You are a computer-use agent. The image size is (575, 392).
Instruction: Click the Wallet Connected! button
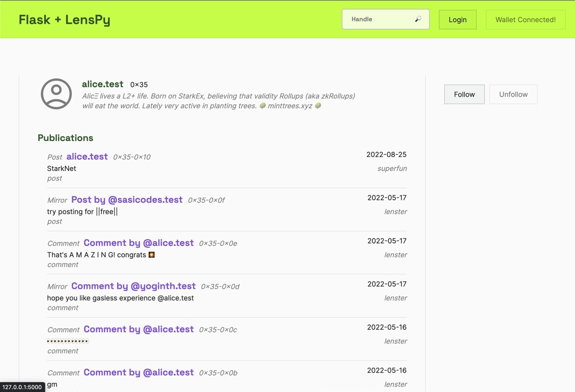(x=525, y=20)
